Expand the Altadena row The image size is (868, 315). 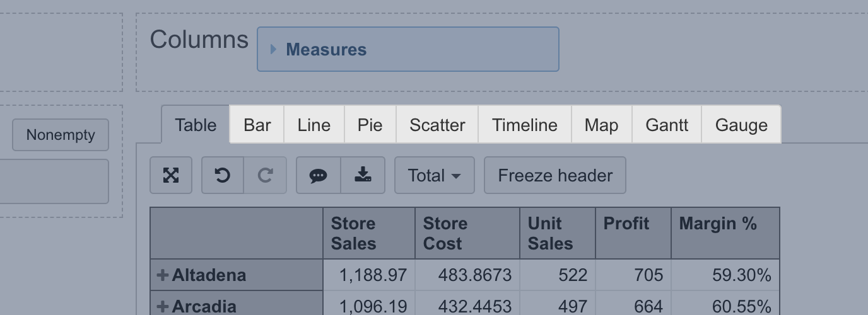point(163,275)
